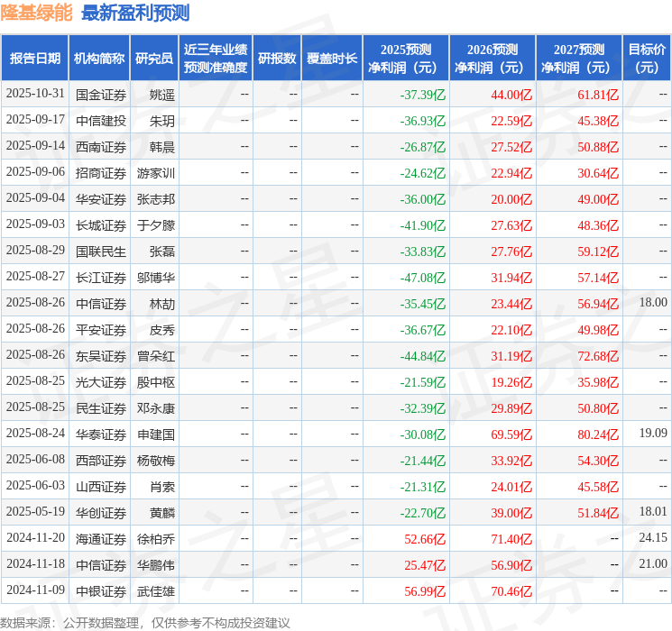672x631 pixels.
Task: Sort by 2025预测净利润 column header
Action: (x=405, y=58)
